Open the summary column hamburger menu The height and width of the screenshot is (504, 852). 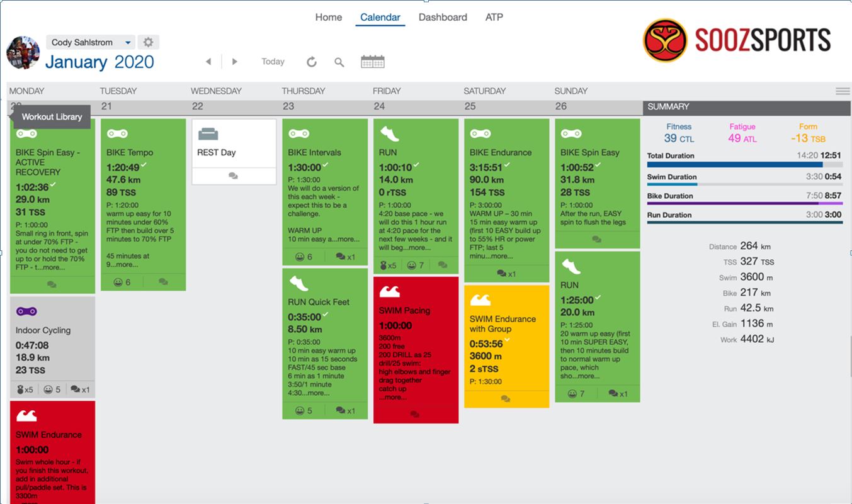(x=843, y=91)
